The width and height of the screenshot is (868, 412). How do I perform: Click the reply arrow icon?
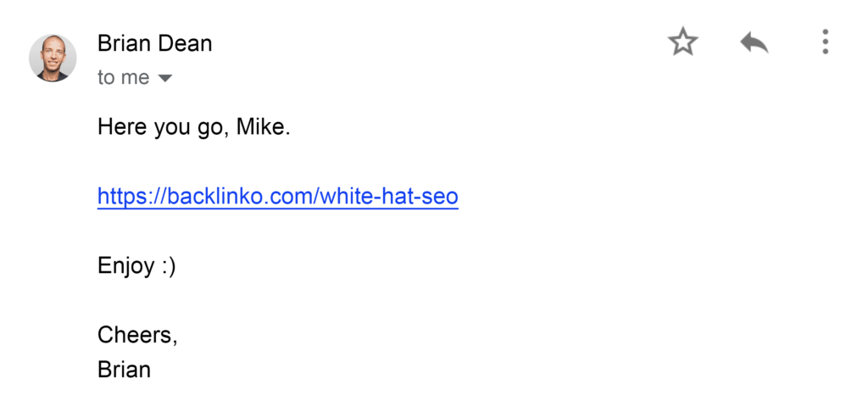(x=754, y=42)
